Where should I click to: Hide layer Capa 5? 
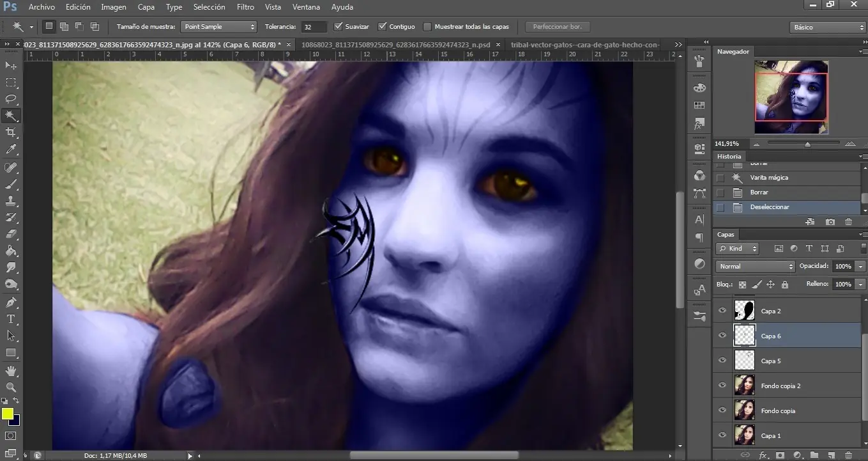click(722, 361)
